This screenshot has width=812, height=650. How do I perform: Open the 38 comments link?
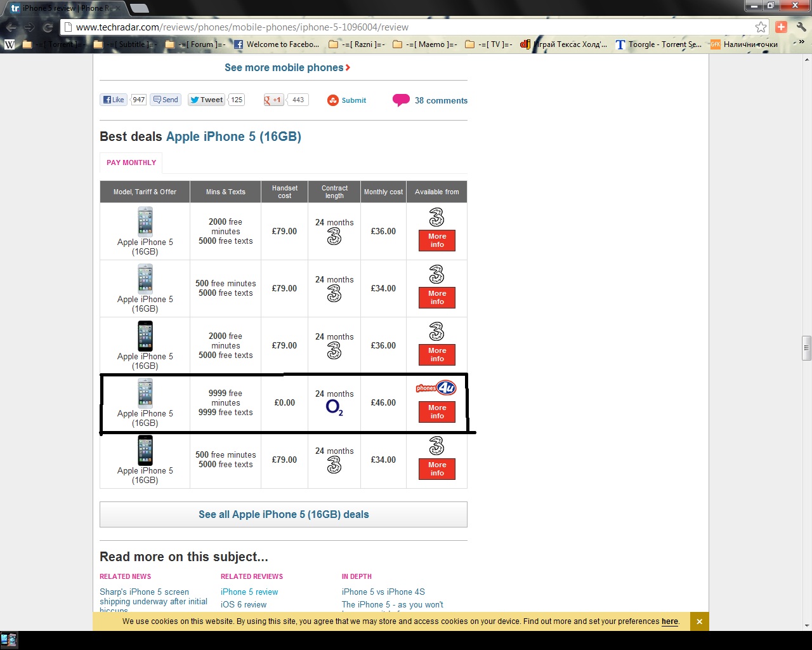[x=441, y=100]
